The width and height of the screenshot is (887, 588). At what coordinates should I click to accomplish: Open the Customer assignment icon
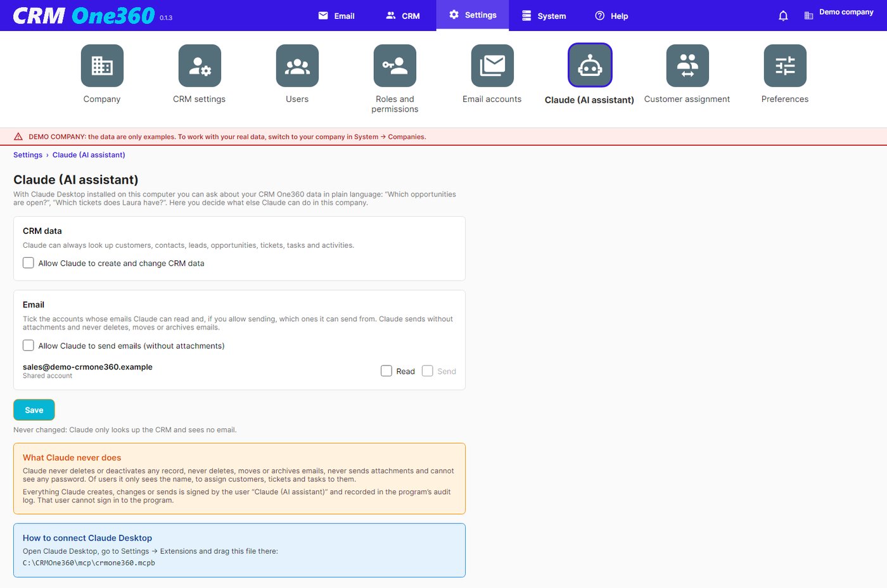coord(687,66)
